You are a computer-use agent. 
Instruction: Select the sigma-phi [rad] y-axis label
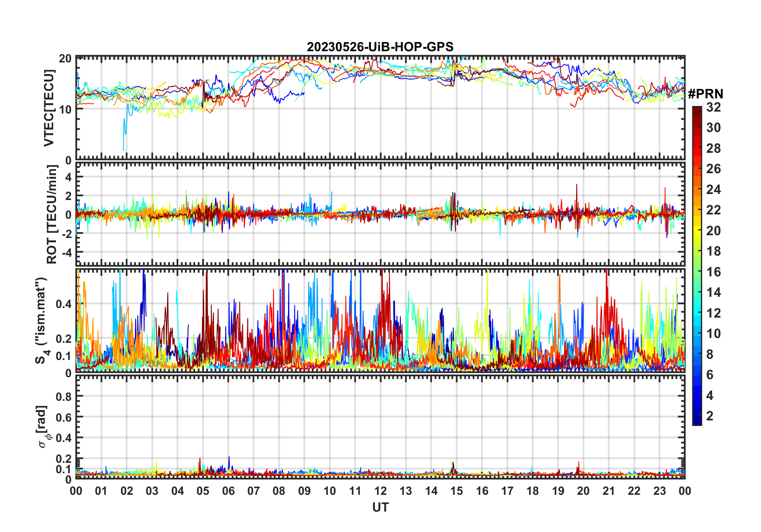(43, 427)
